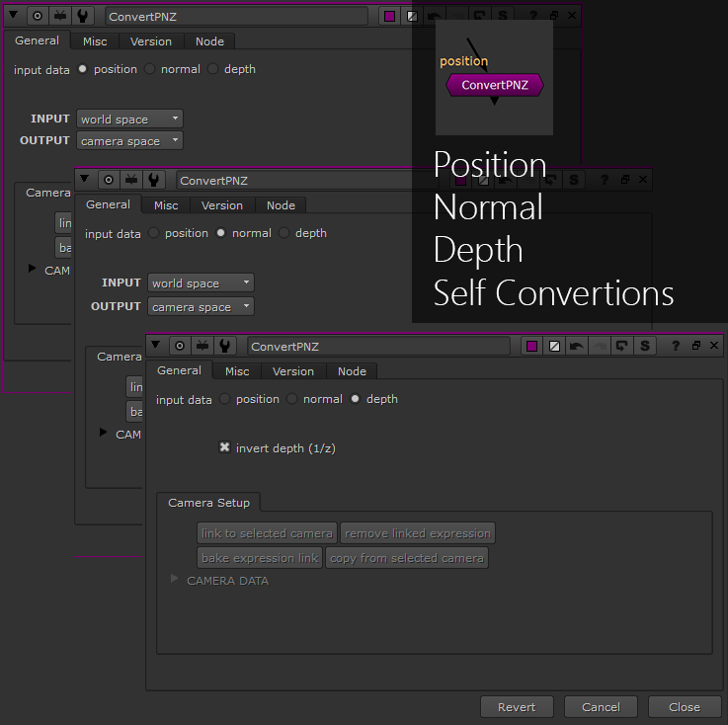Toggle invert depth (1/z) checkbox

coord(224,447)
